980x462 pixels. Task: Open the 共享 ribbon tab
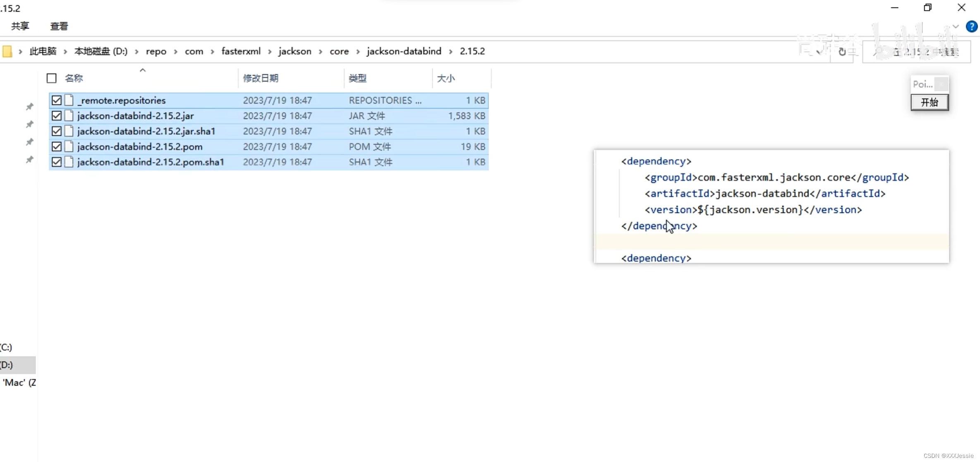click(20, 26)
